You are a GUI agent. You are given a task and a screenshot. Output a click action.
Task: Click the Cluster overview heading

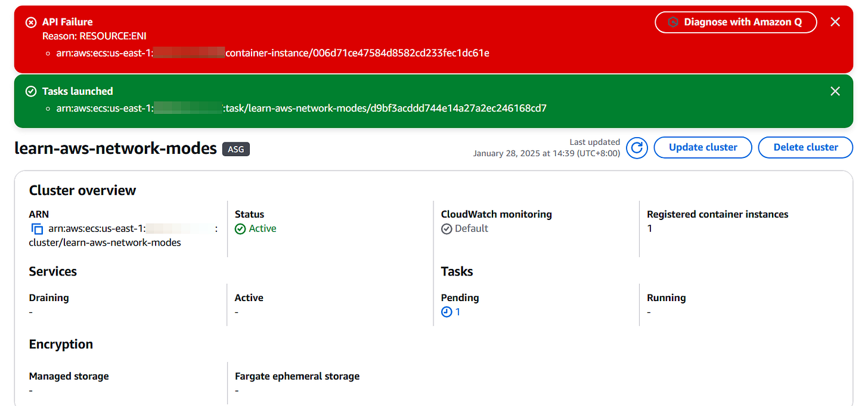pos(82,190)
